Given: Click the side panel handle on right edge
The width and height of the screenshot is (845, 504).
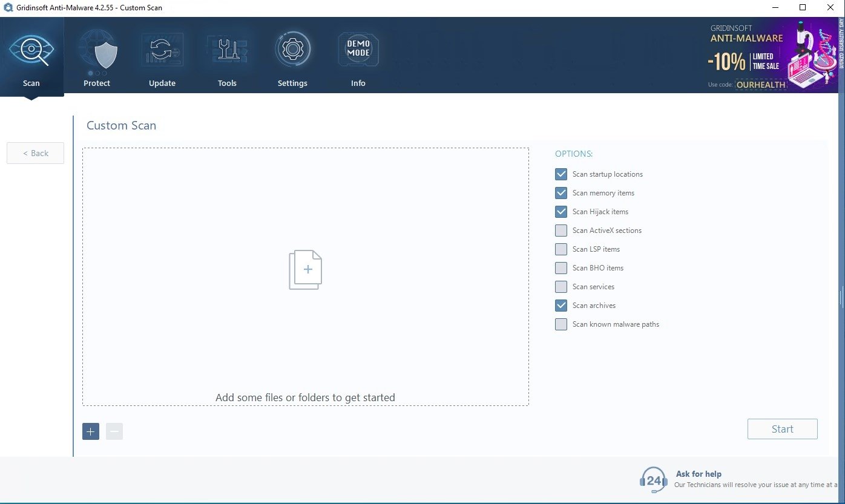Looking at the screenshot, I should pos(841,297).
